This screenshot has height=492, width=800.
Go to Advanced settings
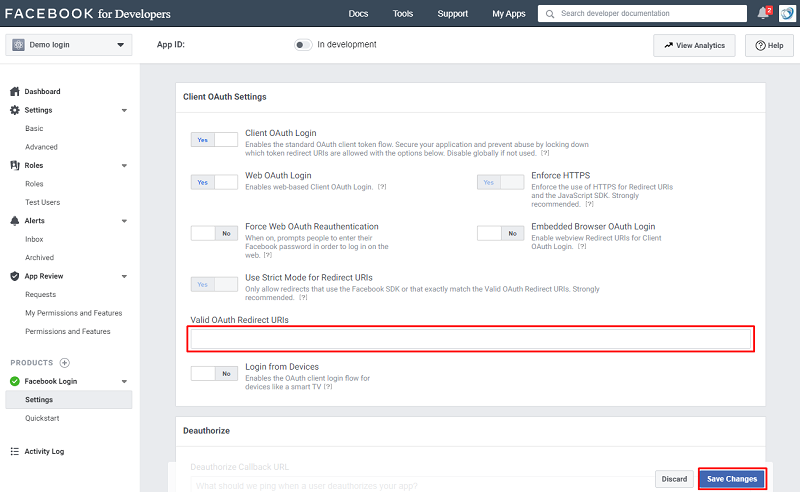(41, 147)
